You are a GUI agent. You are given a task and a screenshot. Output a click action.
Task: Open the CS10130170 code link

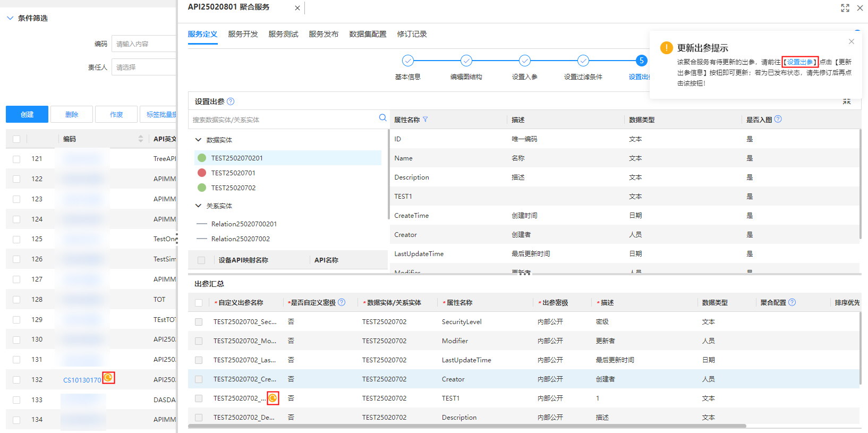pos(82,380)
